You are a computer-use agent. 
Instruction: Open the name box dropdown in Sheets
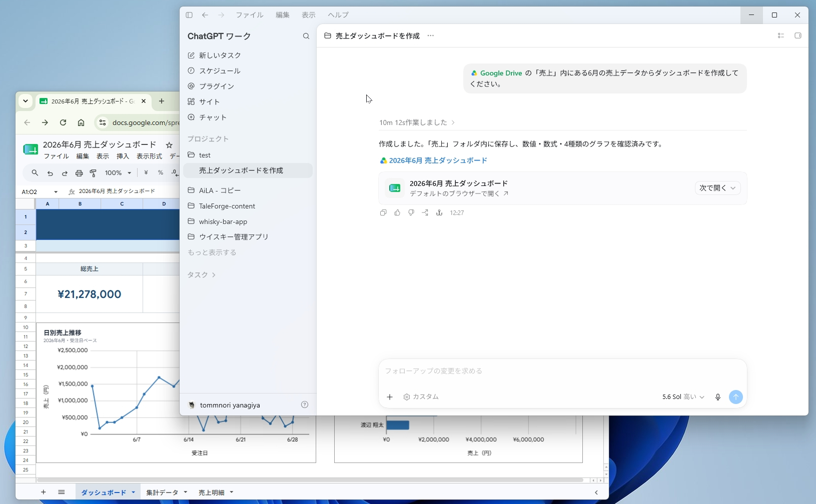[56, 192]
